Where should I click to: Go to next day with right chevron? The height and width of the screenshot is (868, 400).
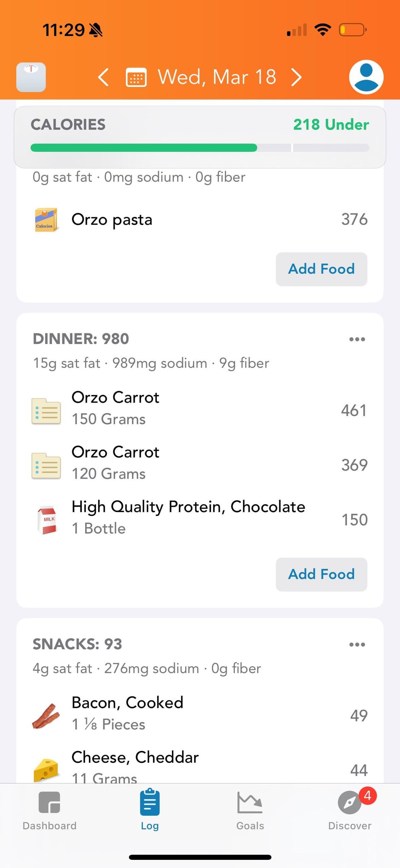(296, 77)
